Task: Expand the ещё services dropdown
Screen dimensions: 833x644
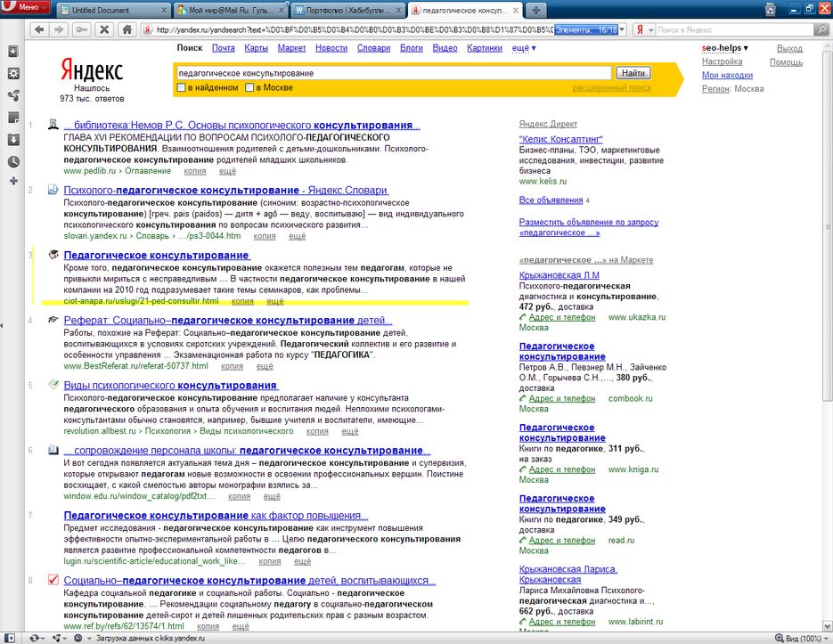Action: [x=524, y=48]
